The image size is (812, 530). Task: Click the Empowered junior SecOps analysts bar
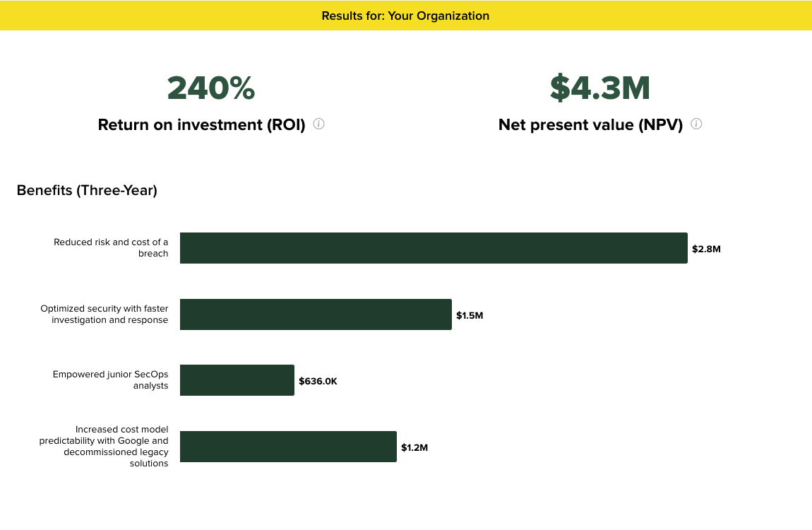coord(237,379)
